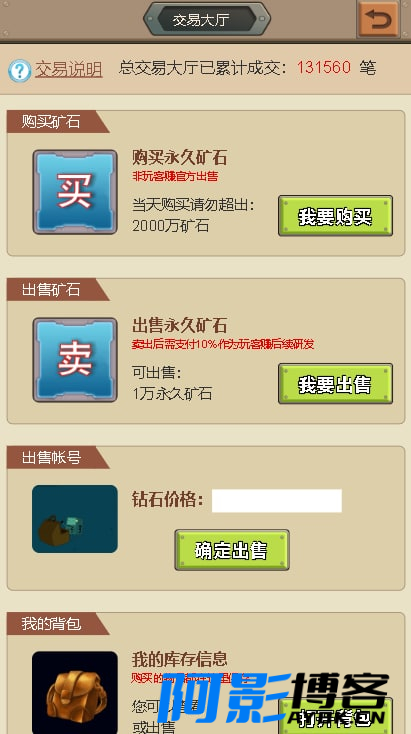411x734 pixels.
Task: Open the blue question mark help icon
Action: pyautogui.click(x=20, y=71)
